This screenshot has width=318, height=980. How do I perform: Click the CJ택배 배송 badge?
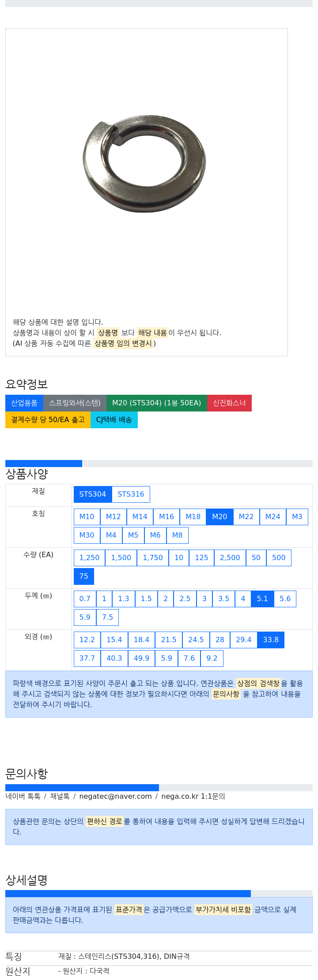coord(114,420)
